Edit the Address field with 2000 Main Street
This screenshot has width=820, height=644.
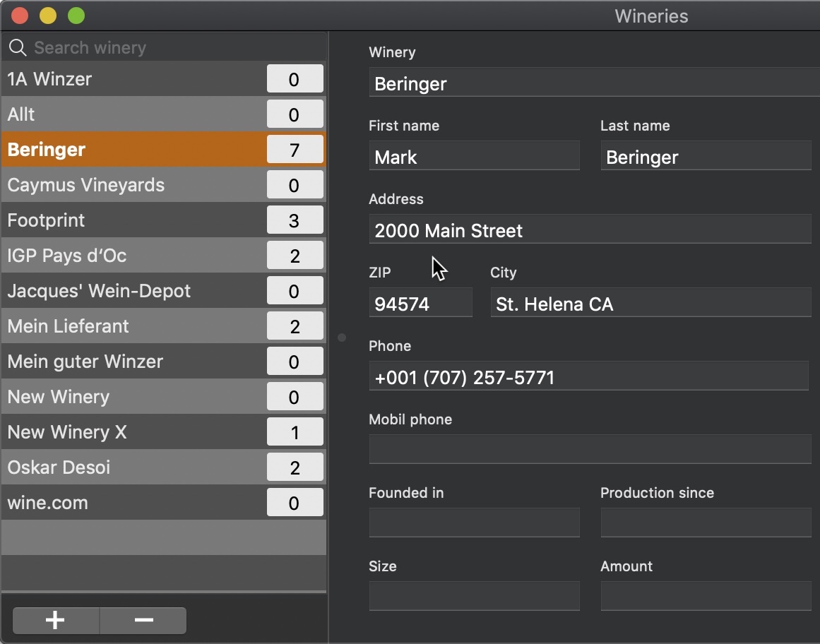click(x=590, y=229)
